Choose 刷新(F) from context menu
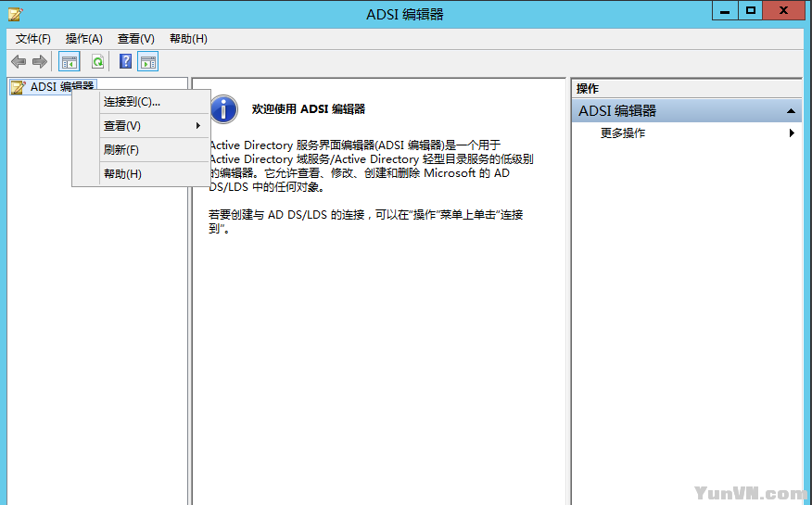Viewport: 812px width, 505px height. (142, 150)
